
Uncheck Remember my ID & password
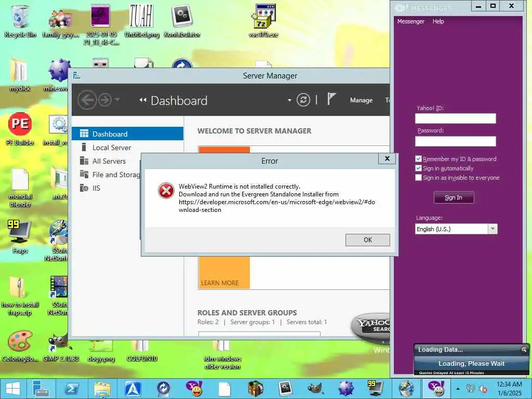click(418, 159)
